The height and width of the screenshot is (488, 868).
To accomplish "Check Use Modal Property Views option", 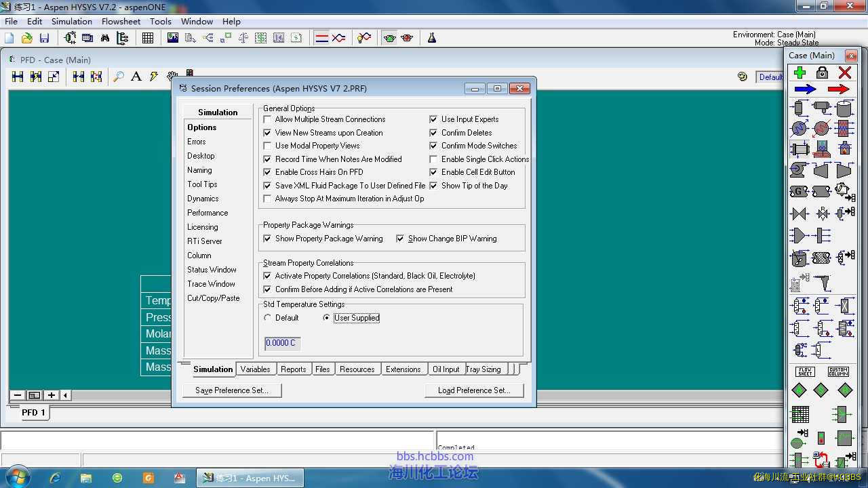I will pyautogui.click(x=267, y=146).
